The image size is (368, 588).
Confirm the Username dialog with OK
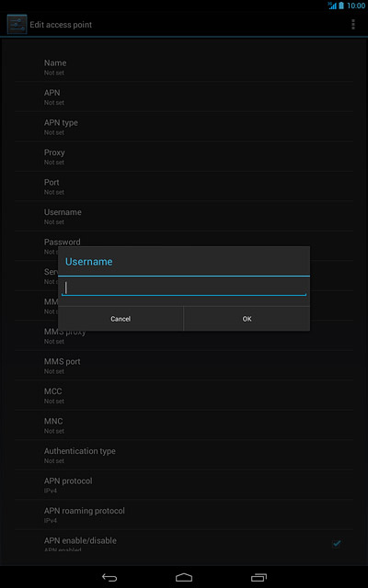pos(247,319)
